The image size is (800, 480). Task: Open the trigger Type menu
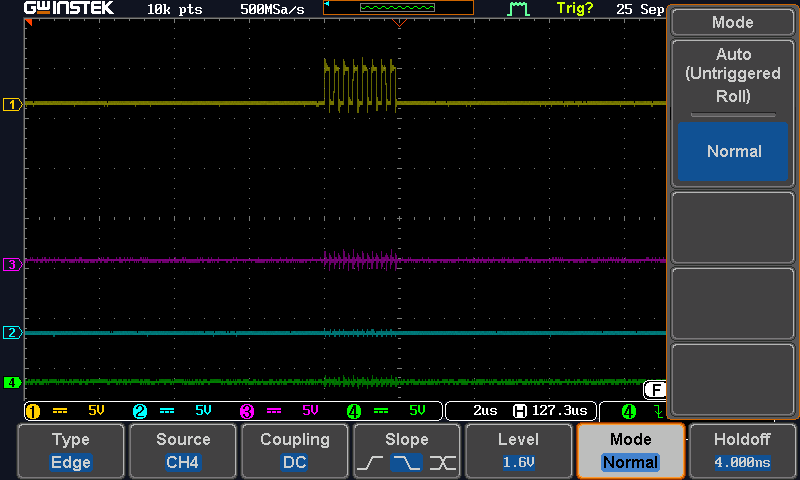click(71, 451)
